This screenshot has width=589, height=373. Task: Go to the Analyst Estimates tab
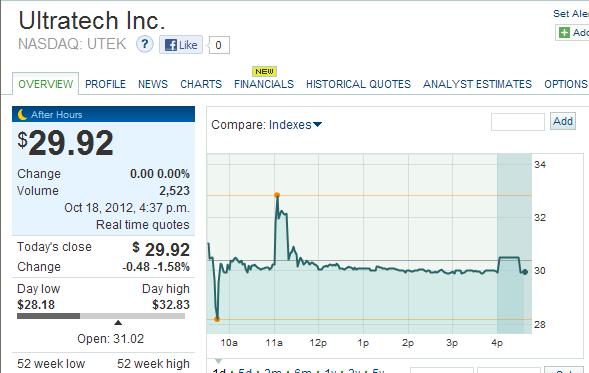(477, 84)
